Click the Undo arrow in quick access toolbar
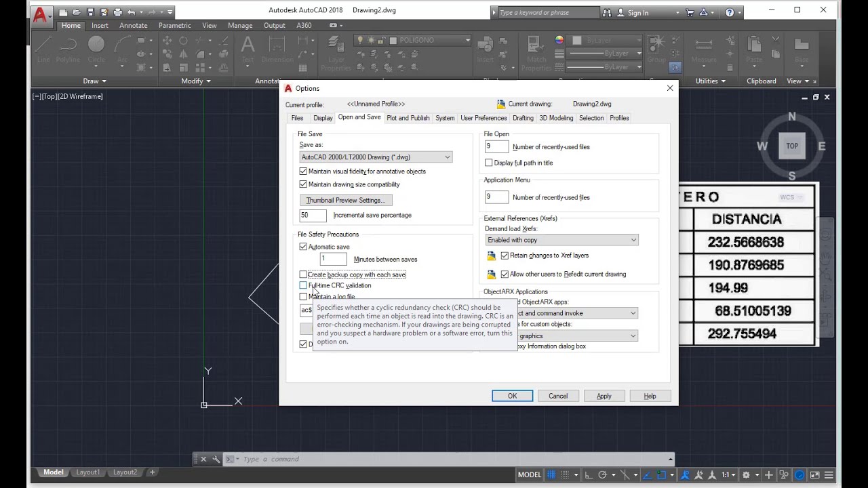 [x=132, y=12]
